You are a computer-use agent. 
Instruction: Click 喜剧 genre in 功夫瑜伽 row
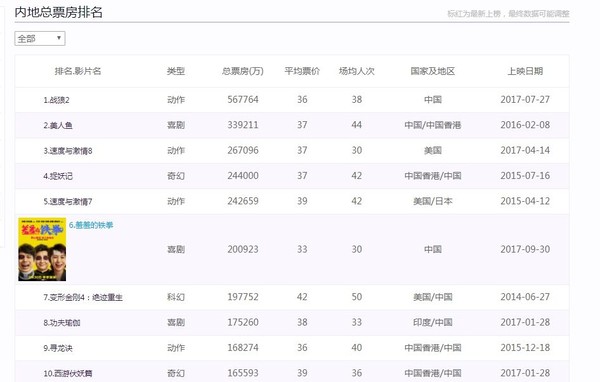176,322
